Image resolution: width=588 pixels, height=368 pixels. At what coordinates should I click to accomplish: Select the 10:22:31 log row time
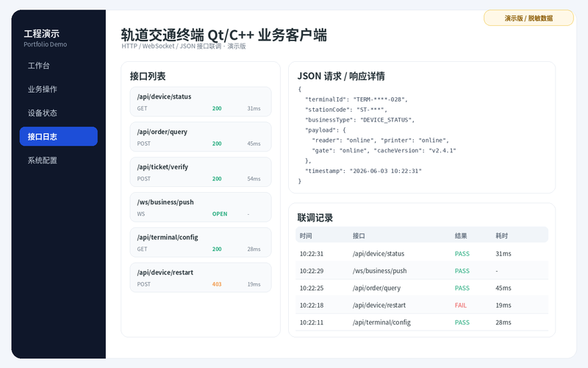click(x=311, y=254)
